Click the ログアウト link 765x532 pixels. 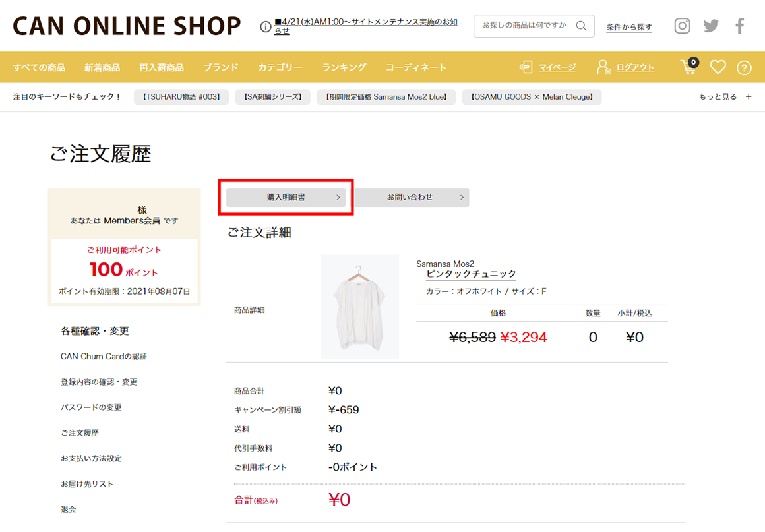635,67
